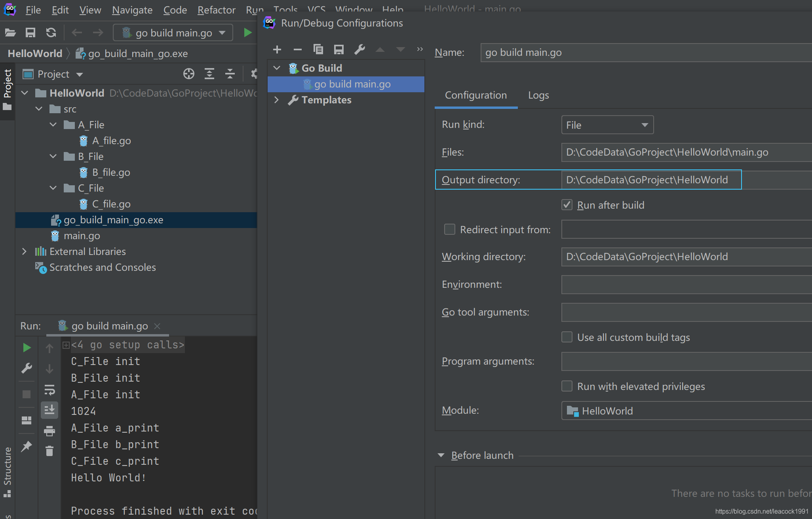Click the Name input field
The height and width of the screenshot is (519, 812).
click(646, 53)
